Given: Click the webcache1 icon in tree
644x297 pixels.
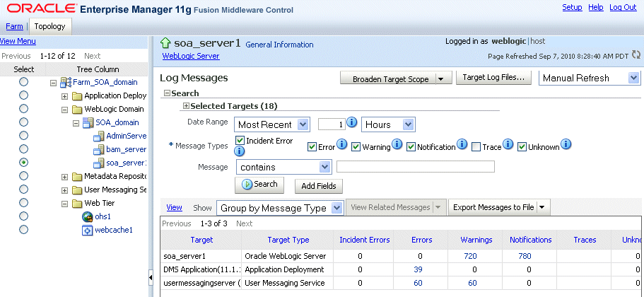Looking at the screenshot, I should 88,231.
